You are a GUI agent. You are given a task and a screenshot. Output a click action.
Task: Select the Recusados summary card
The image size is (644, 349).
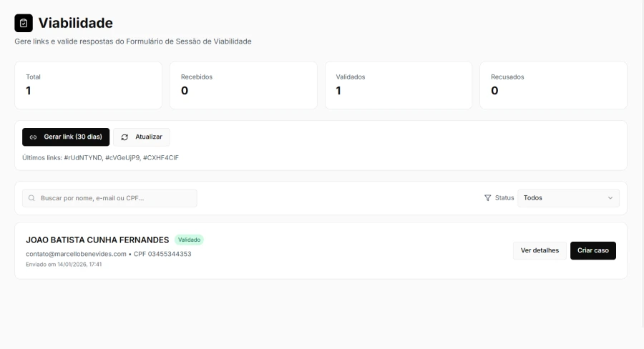click(x=553, y=85)
